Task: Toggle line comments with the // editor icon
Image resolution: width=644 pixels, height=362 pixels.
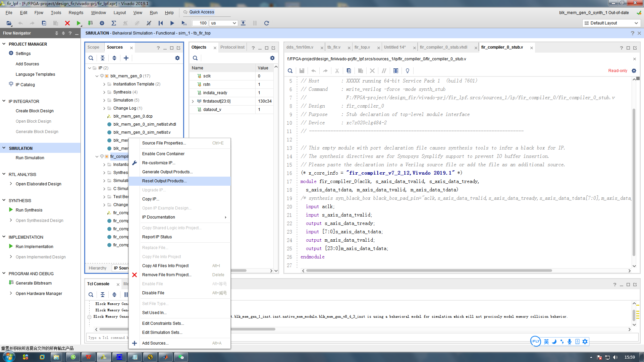Action: 384,71
